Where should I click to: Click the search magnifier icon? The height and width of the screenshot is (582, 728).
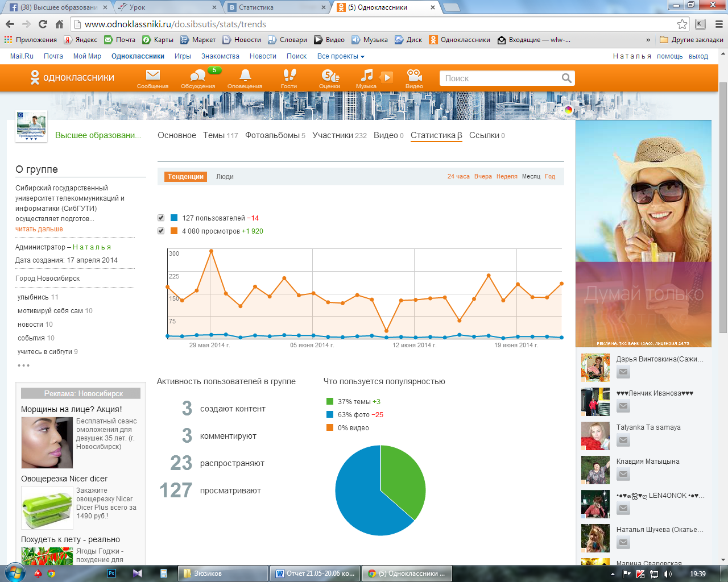click(x=566, y=78)
